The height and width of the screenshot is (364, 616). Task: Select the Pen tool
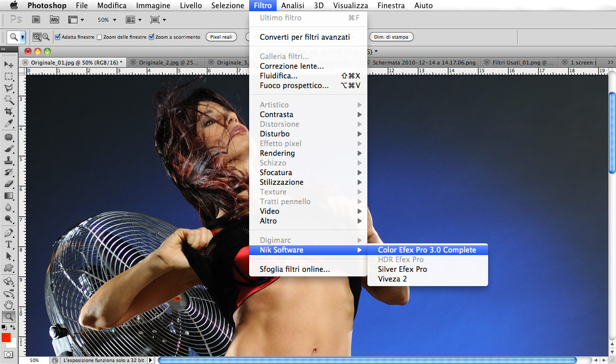pyautogui.click(x=9, y=233)
